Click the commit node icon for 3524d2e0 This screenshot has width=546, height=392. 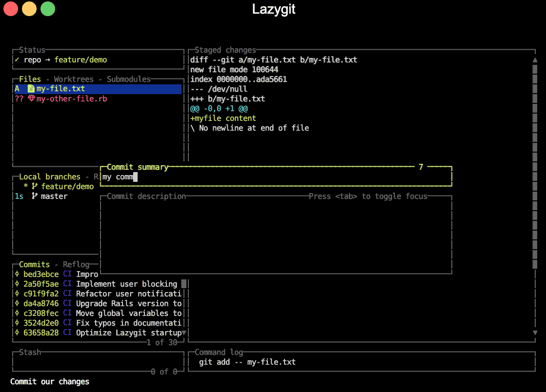17,323
